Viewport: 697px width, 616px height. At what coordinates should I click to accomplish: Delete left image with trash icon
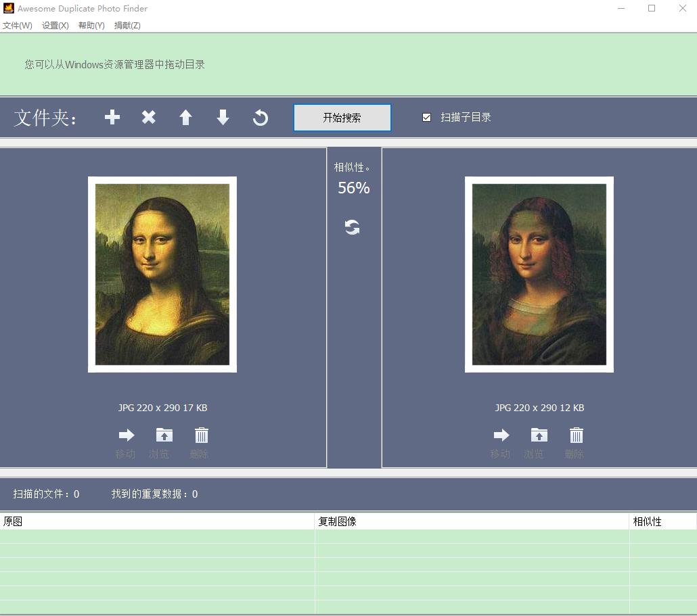pos(202,435)
